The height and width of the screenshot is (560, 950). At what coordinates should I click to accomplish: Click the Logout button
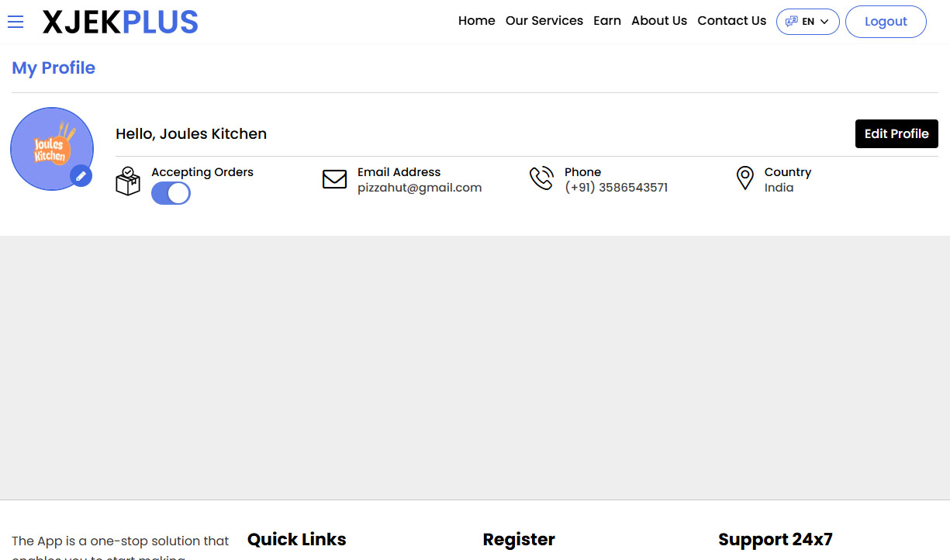pos(885,22)
